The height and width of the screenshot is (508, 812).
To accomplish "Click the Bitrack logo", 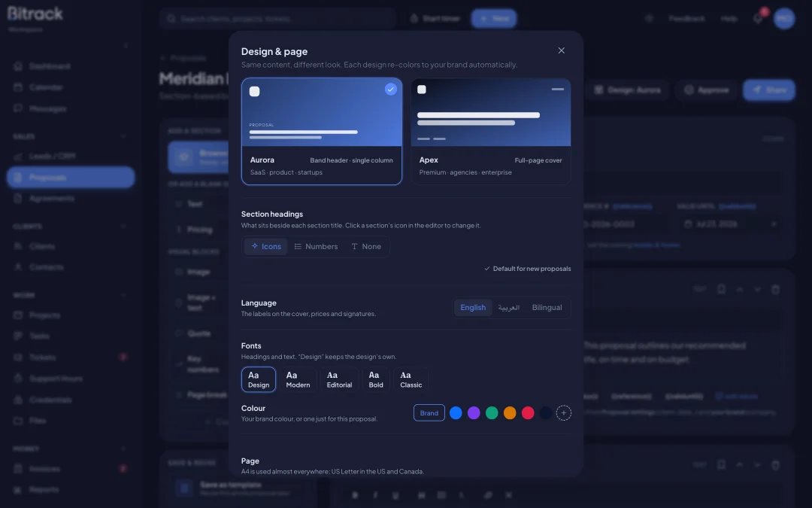I will click(35, 14).
